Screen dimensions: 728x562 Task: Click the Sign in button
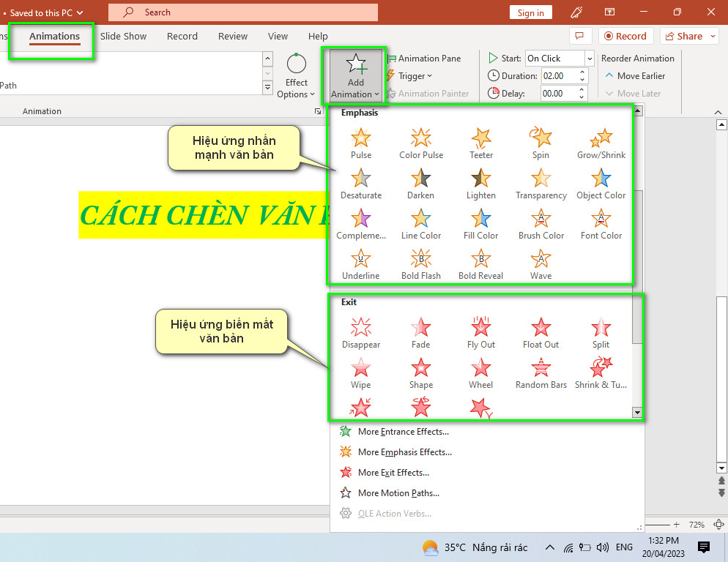click(x=531, y=12)
